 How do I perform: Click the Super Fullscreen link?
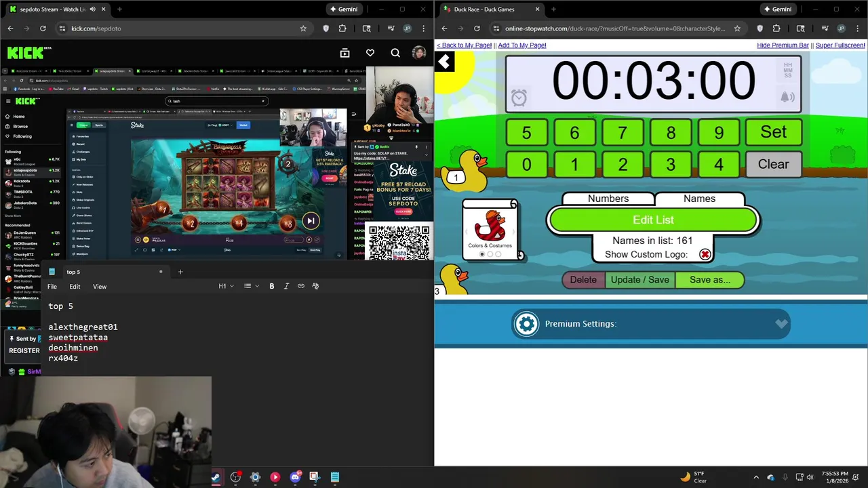(840, 45)
